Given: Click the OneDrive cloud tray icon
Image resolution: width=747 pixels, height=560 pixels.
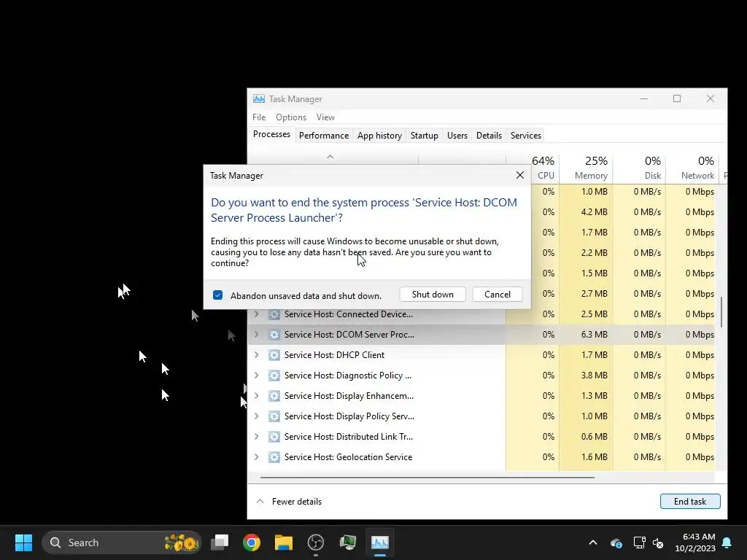Looking at the screenshot, I should 616,542.
